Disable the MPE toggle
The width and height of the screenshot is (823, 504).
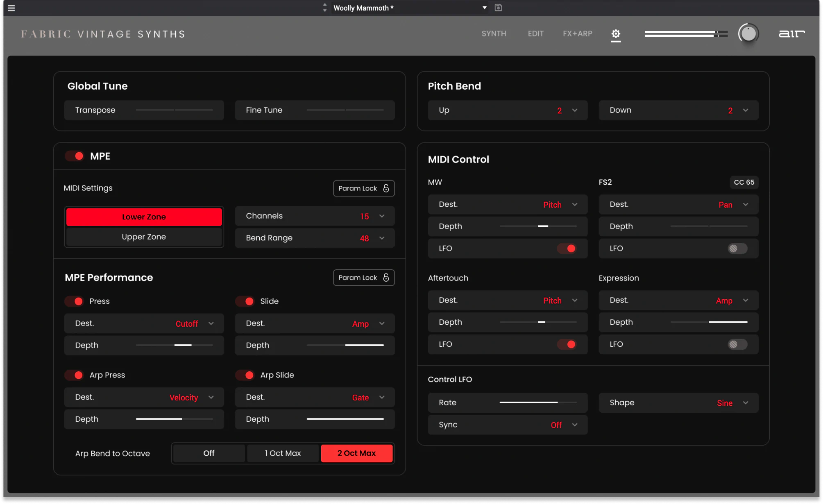(75, 156)
